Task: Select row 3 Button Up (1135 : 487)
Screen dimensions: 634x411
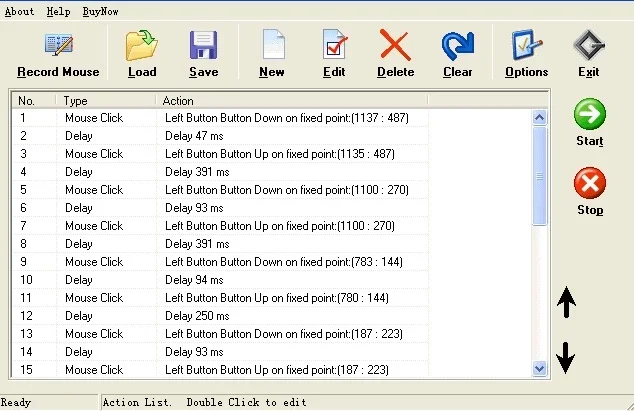Action: [220, 154]
